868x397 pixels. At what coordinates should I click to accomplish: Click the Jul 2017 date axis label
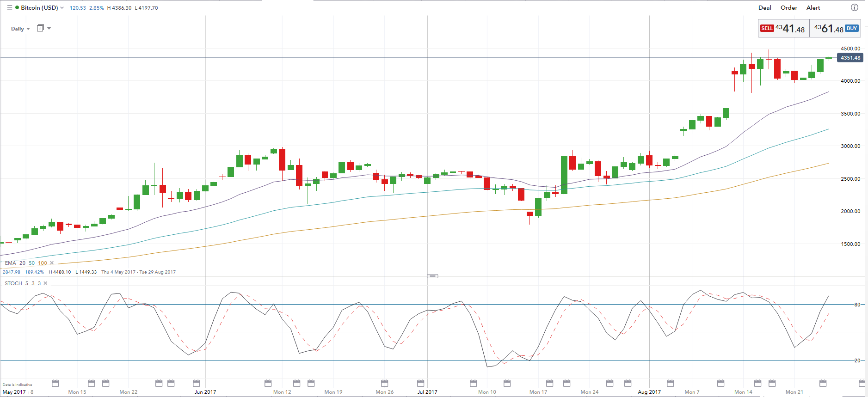pyautogui.click(x=427, y=392)
